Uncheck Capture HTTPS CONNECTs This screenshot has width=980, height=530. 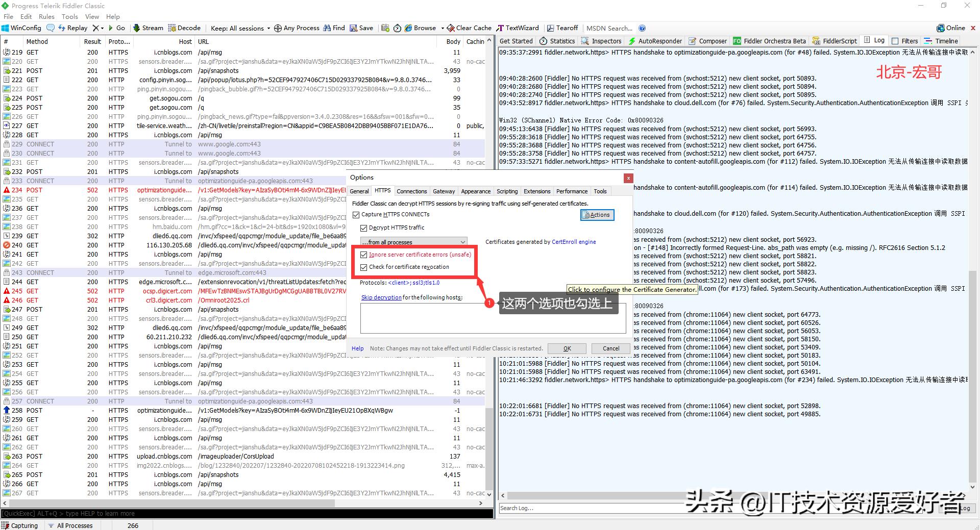click(x=357, y=215)
